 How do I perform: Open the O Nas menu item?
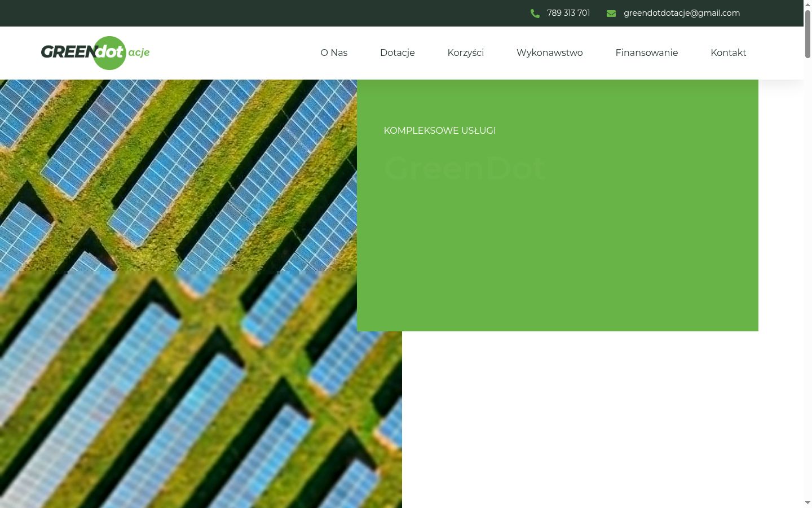tap(334, 52)
